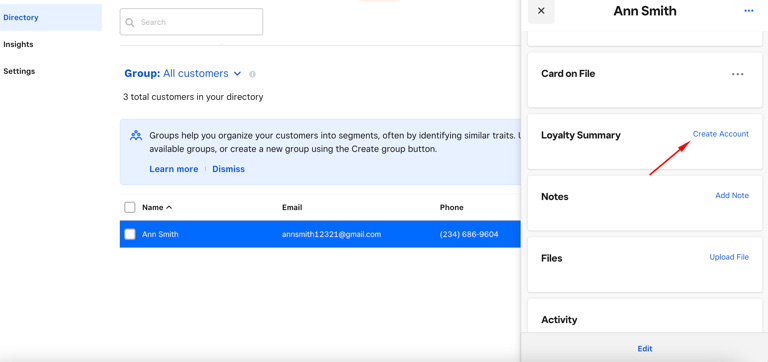This screenshot has width=768, height=362.
Task: Open the Insights section in the sidebar
Action: click(18, 44)
